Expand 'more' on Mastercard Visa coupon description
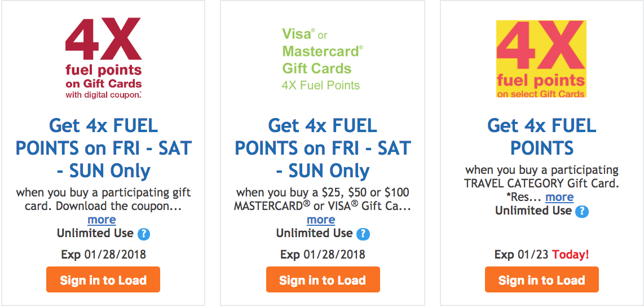The width and height of the screenshot is (644, 306). click(x=321, y=220)
